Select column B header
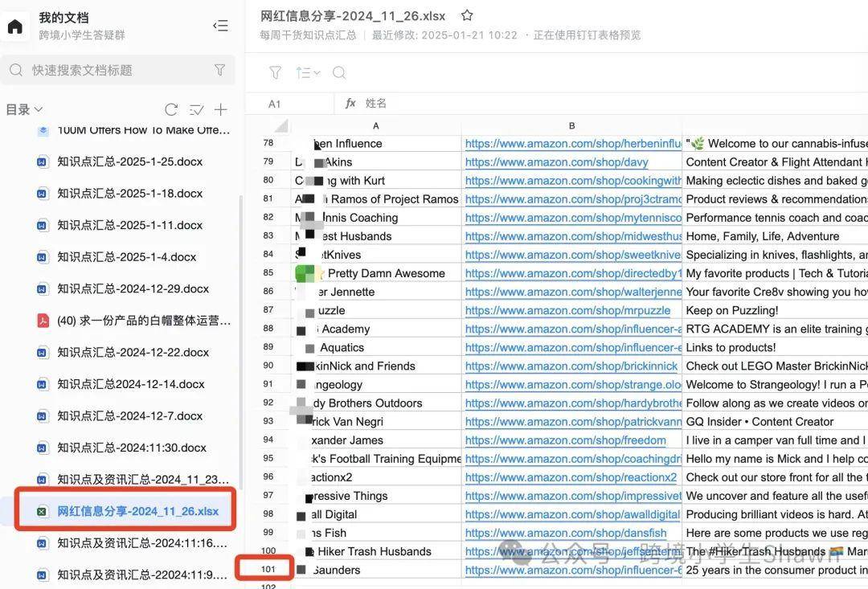The height and width of the screenshot is (589, 868). coord(571,126)
